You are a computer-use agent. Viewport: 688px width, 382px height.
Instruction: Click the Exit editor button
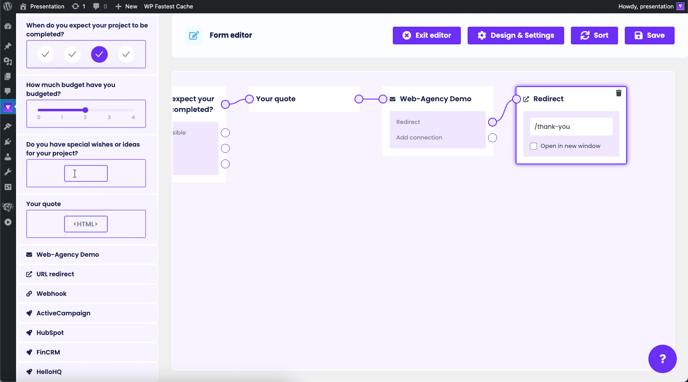[x=426, y=36]
